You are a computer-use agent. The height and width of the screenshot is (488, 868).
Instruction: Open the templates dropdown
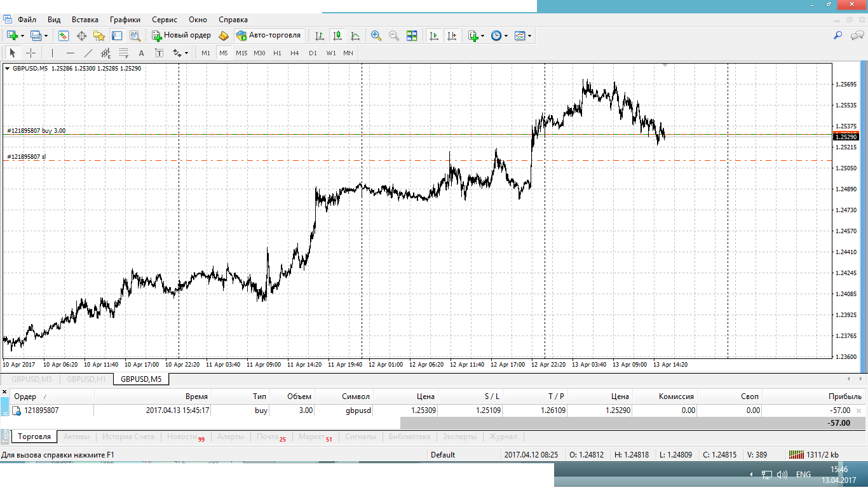click(529, 36)
